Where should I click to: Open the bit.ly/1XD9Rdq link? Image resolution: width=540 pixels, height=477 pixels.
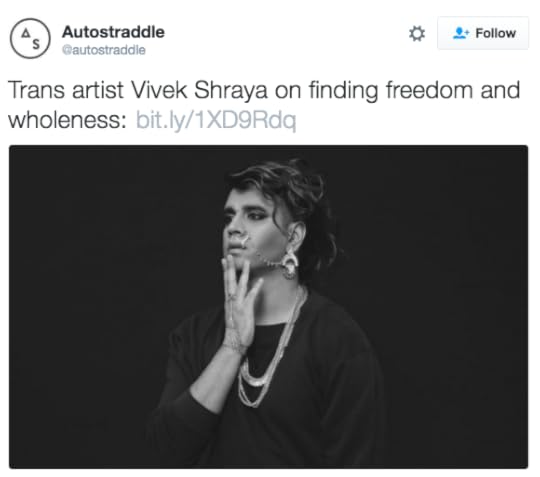click(216, 120)
